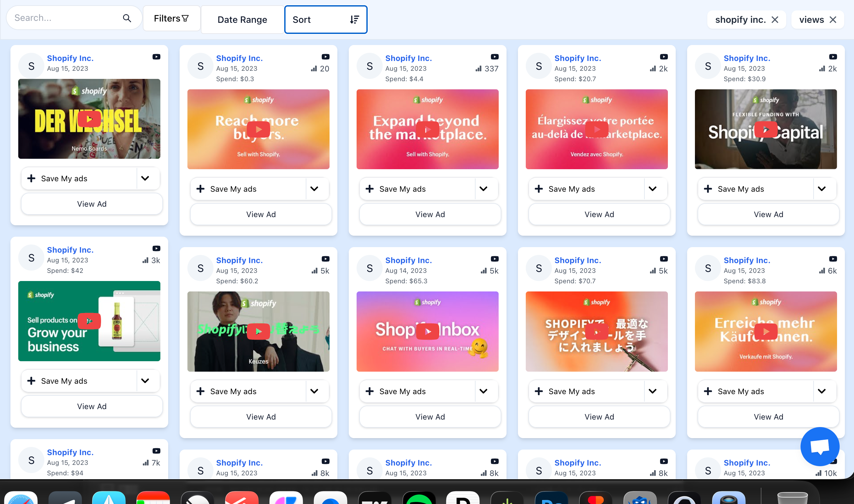
Task: Select the 'Spend: $65.3' text
Action: point(406,281)
